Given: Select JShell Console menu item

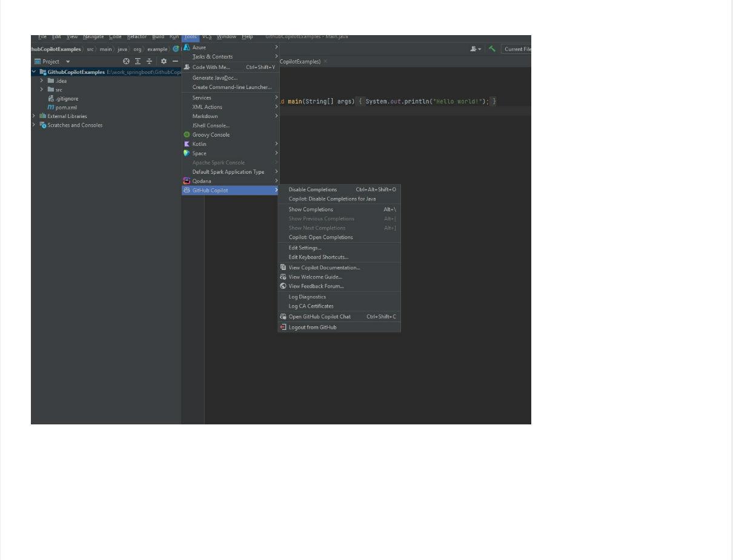Looking at the screenshot, I should click(231, 125).
